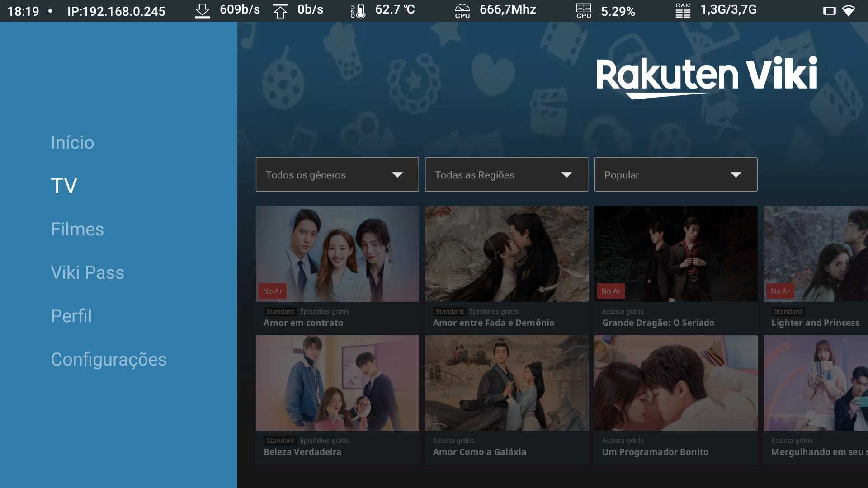Viewport: 868px width, 488px height.
Task: Click the download speed arrow icon
Action: (x=202, y=10)
